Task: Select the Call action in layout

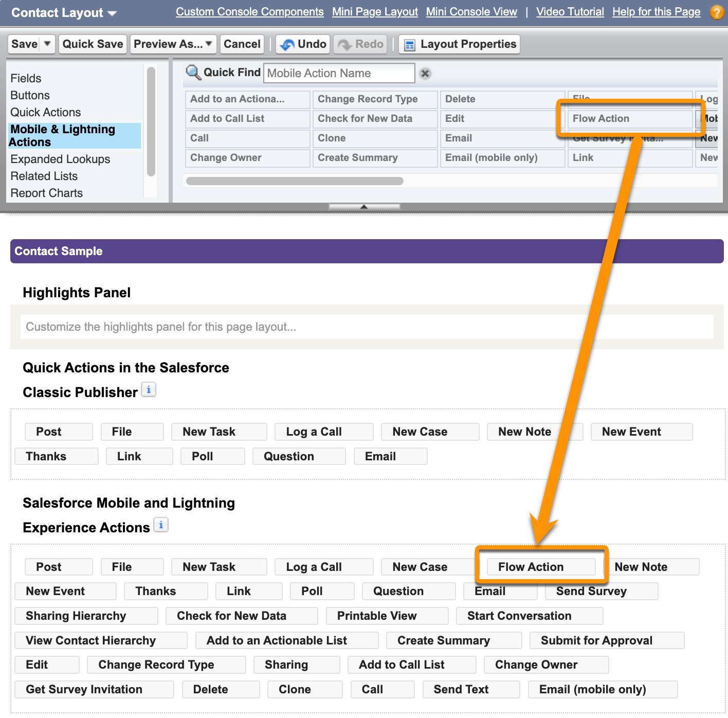Action: point(383,690)
